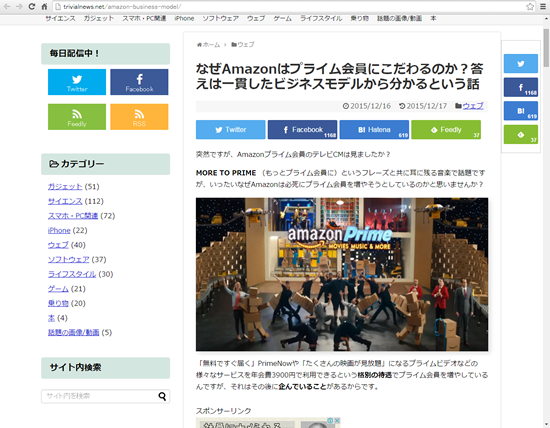Screen dimensions: 550x428
Task: Click the browser forward arrow
Action: [x=19, y=6]
